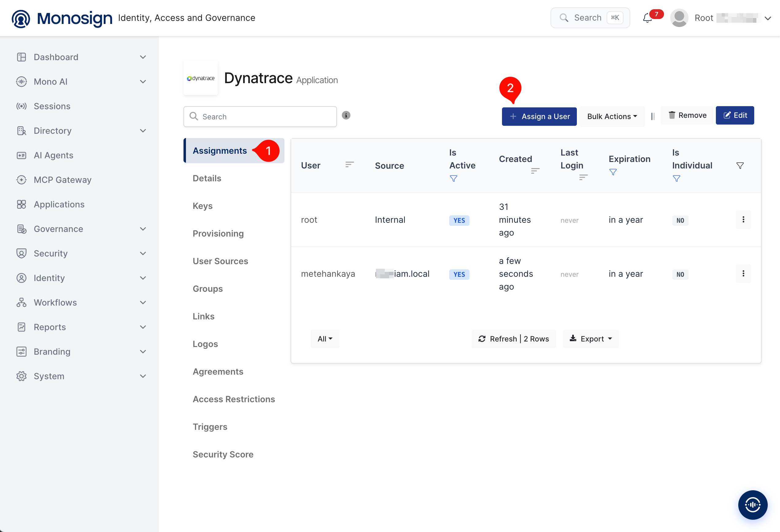The height and width of the screenshot is (532, 780).
Task: Open the notifications bell icon
Action: [x=647, y=18]
